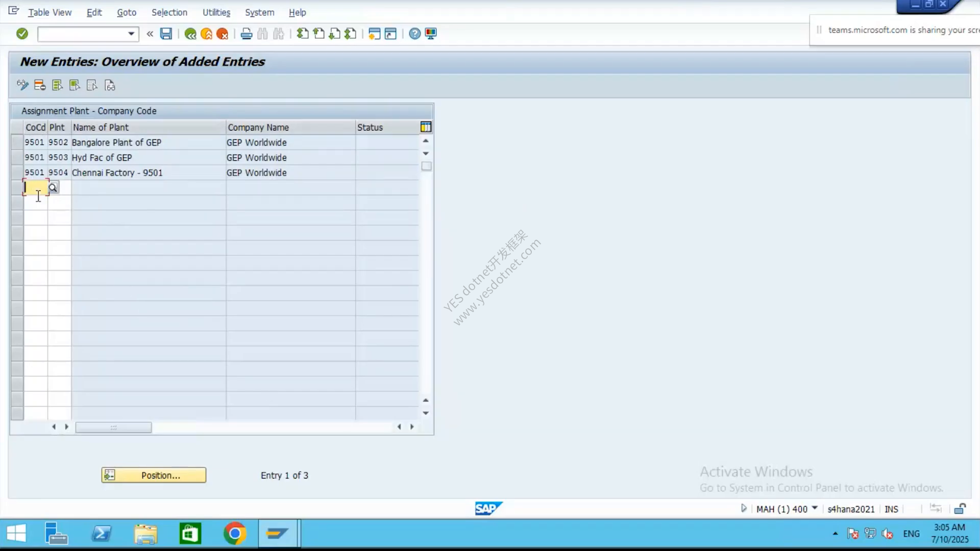Open Google Chrome from taskbar
Screen dimensions: 980x551
pos(234,534)
